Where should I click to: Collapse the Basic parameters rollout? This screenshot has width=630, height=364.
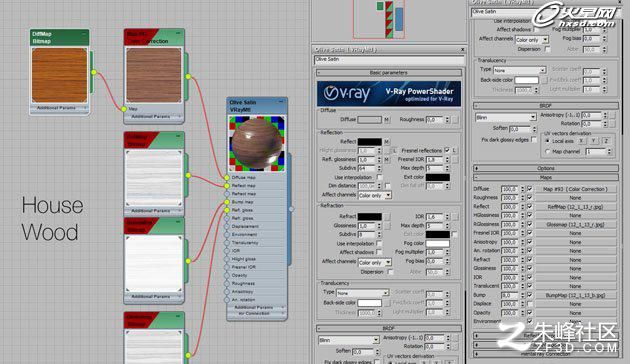[x=389, y=73]
